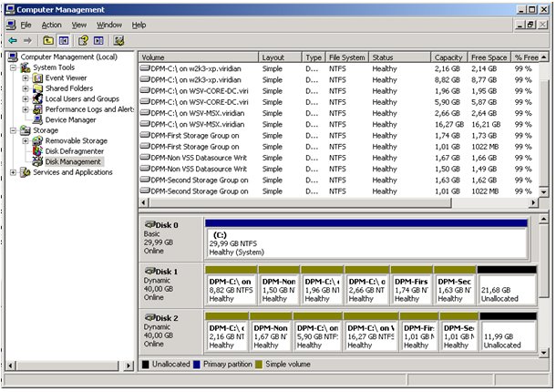Click the Event Viewer icon in tree
This screenshot has width=556, height=392.
click(x=37, y=78)
